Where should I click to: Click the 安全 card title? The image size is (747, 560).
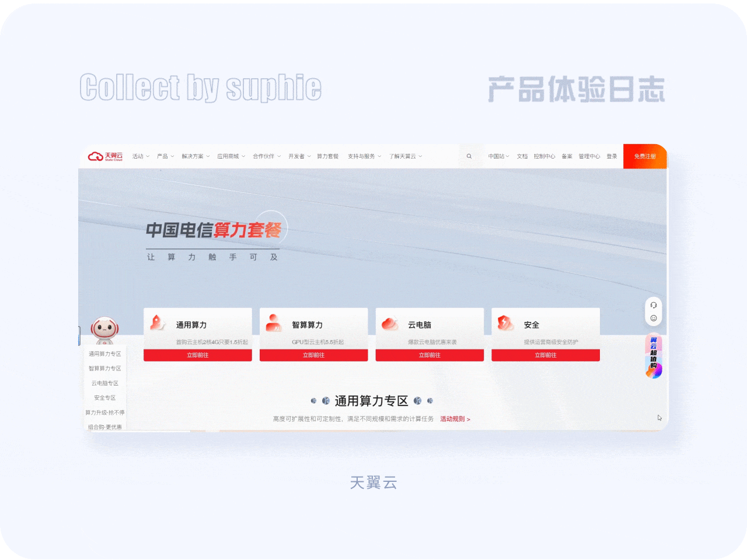click(x=532, y=325)
